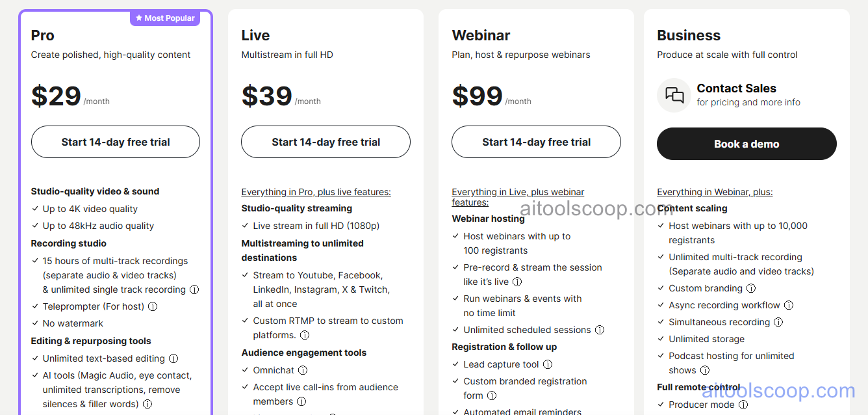Image resolution: width=868 pixels, height=415 pixels.
Task: Start the Pro plan 14-day free trial
Action: point(115,141)
